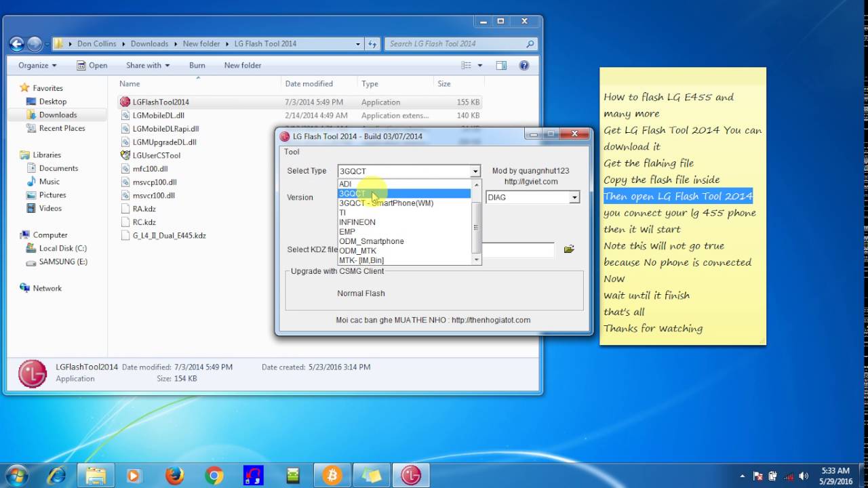Click the volume icon in system tray
Screen dimensions: 868x488
[804, 476]
